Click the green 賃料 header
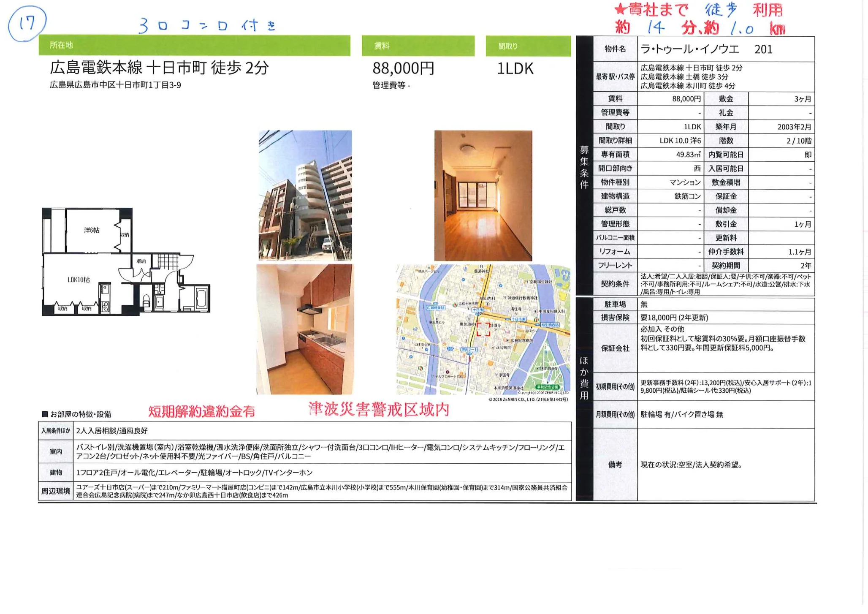868x614 pixels. click(x=418, y=46)
